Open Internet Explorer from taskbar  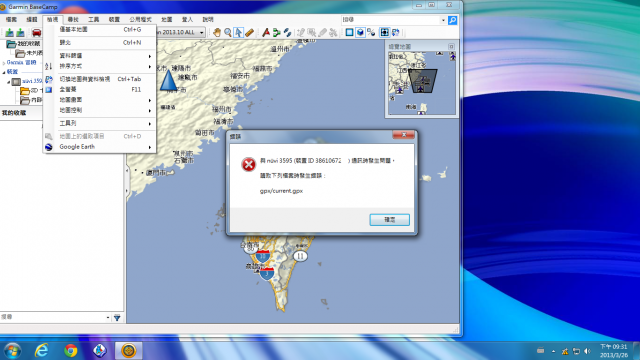pos(41,351)
